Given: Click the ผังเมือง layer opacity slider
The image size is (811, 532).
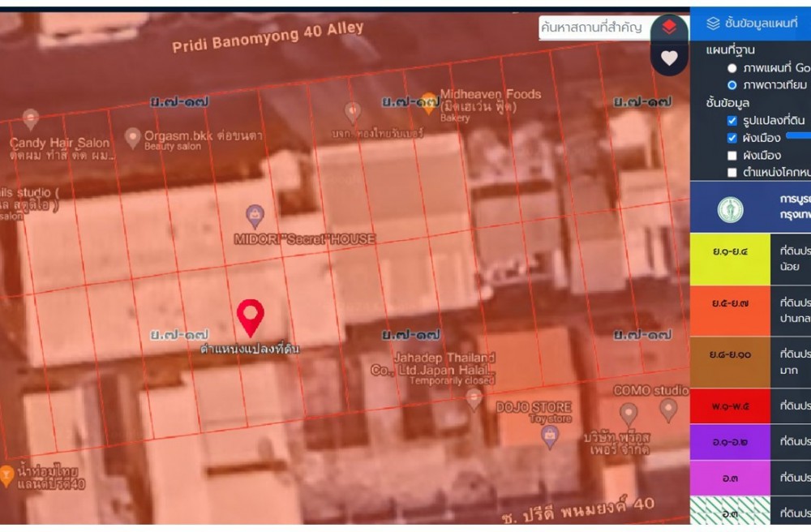Looking at the screenshot, I should [798, 136].
